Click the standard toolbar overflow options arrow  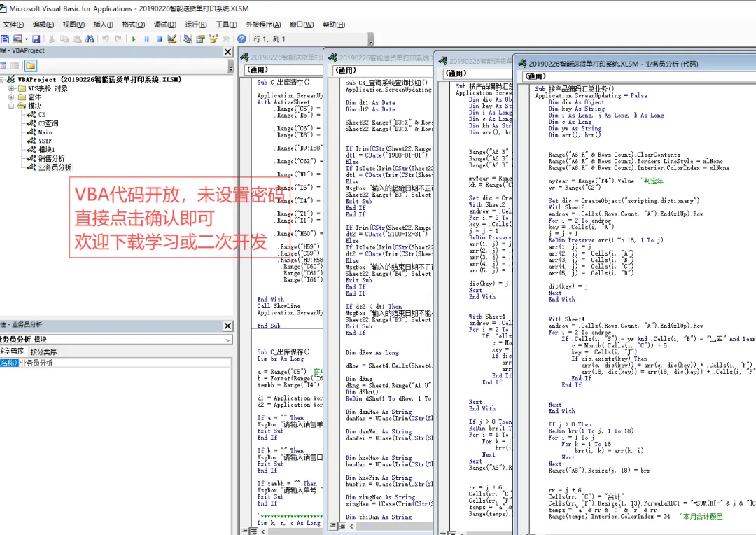pyautogui.click(x=370, y=39)
